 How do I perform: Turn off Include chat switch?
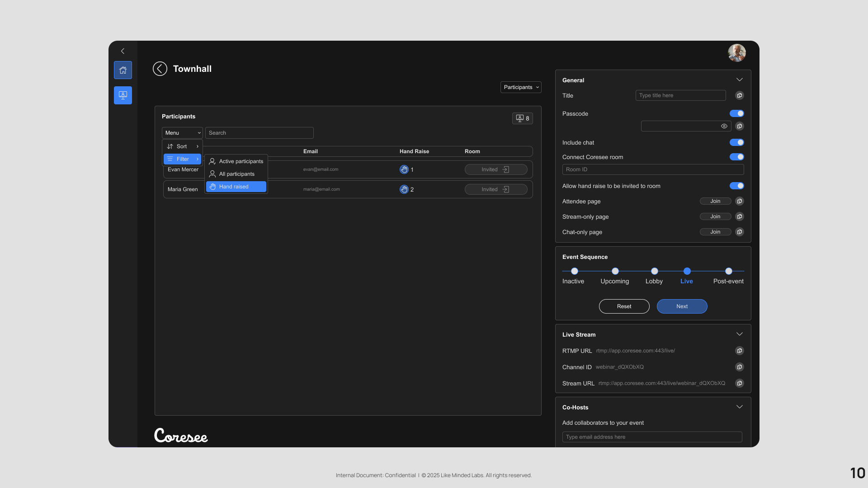click(736, 142)
